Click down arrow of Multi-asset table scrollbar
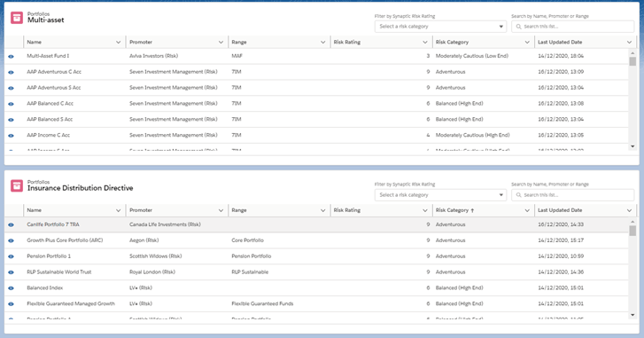The image size is (644, 338). (632, 146)
